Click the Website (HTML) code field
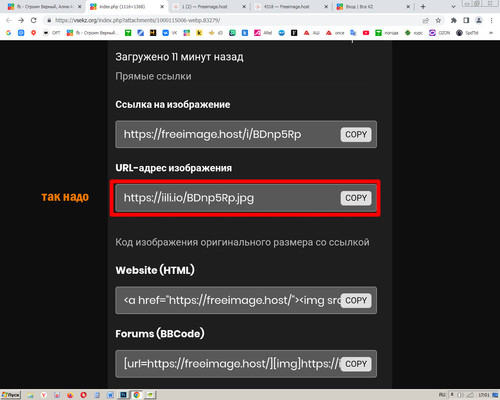This screenshot has width=500, height=400. pyautogui.click(x=246, y=300)
